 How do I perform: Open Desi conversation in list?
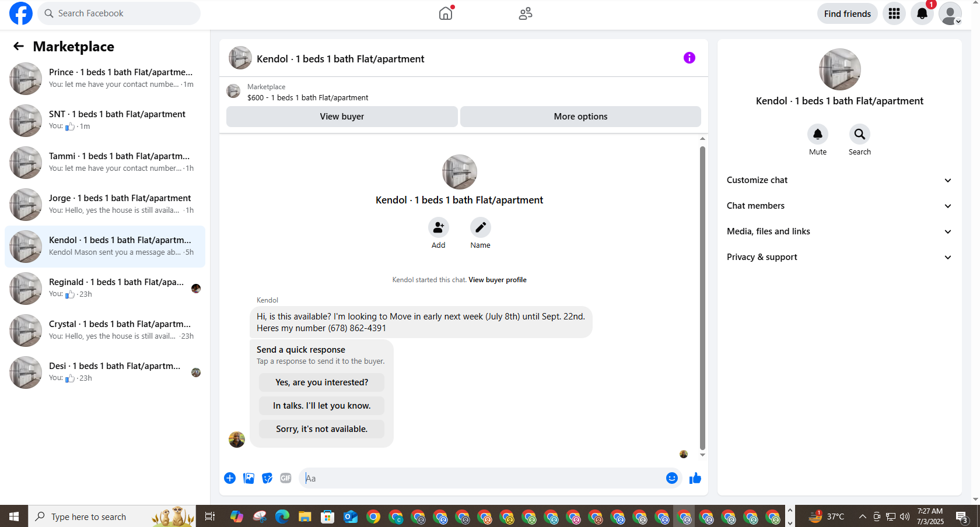click(x=105, y=373)
